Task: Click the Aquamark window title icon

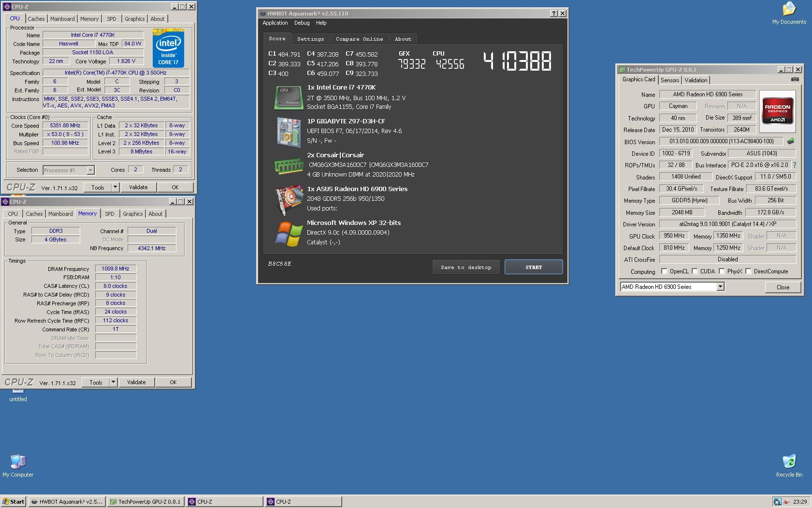Action: [262, 14]
